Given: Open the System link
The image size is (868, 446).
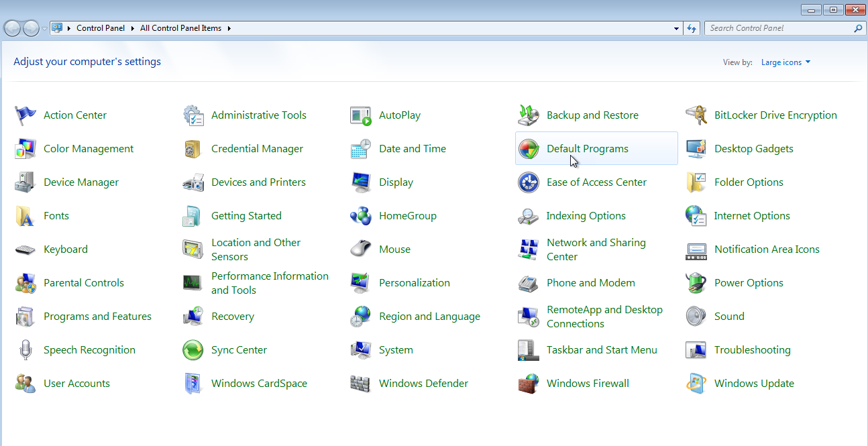Looking at the screenshot, I should coord(396,350).
